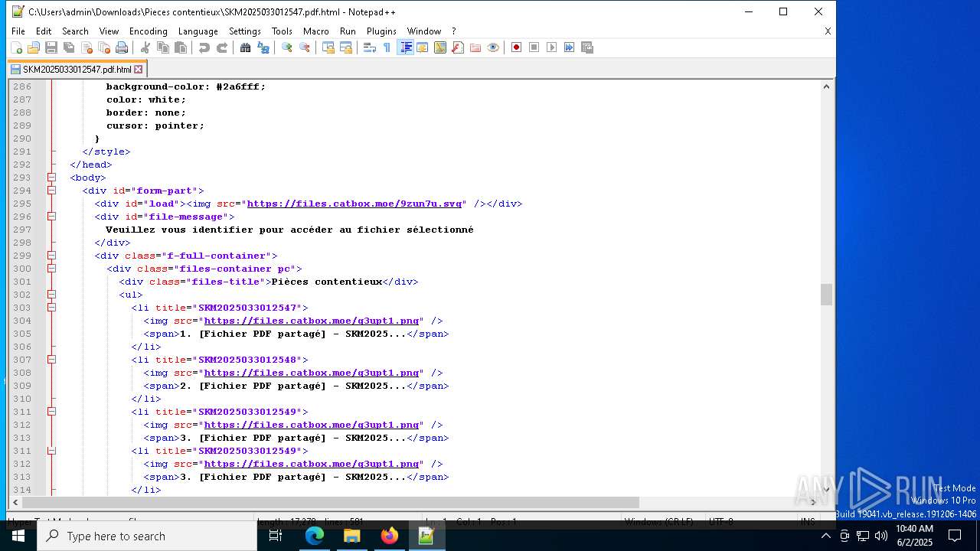The width and height of the screenshot is (980, 551).
Task: Close the SKM2025033012547.pdf.html tab via its X
Action: click(x=139, y=70)
